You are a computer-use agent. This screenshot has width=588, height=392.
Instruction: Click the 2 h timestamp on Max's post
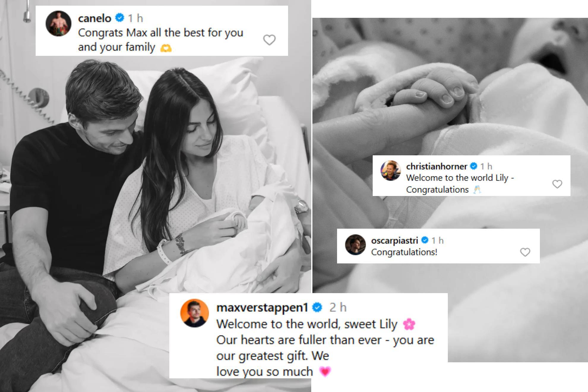click(x=338, y=307)
